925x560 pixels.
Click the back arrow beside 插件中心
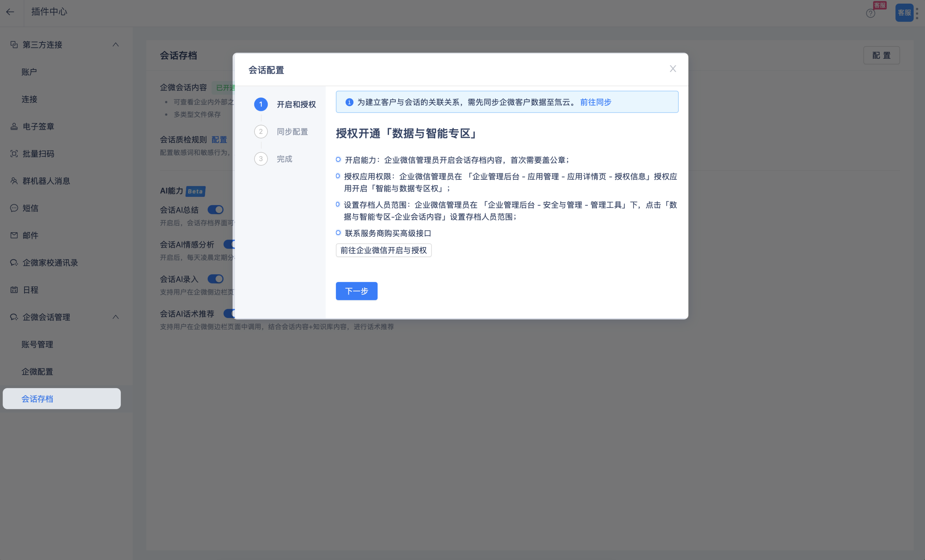pyautogui.click(x=10, y=12)
